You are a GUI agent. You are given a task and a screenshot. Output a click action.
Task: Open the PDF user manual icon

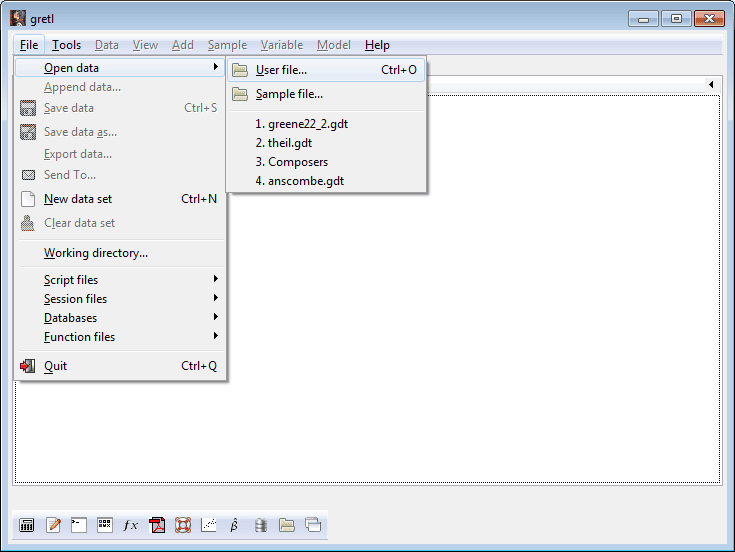coord(157,525)
